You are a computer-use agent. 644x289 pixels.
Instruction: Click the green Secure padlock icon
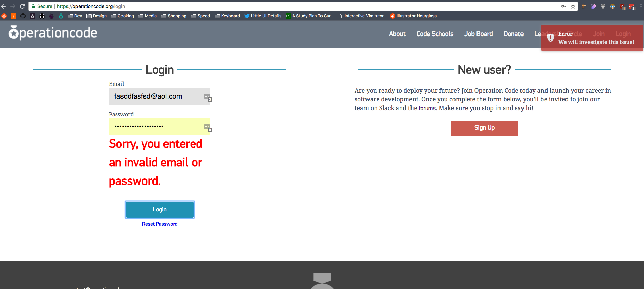tap(33, 6)
